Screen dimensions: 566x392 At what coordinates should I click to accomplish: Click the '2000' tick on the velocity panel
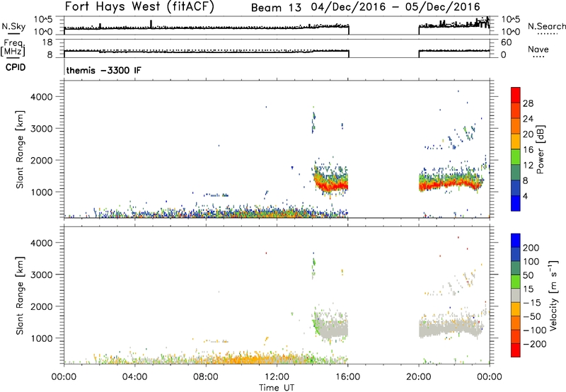(x=42, y=306)
